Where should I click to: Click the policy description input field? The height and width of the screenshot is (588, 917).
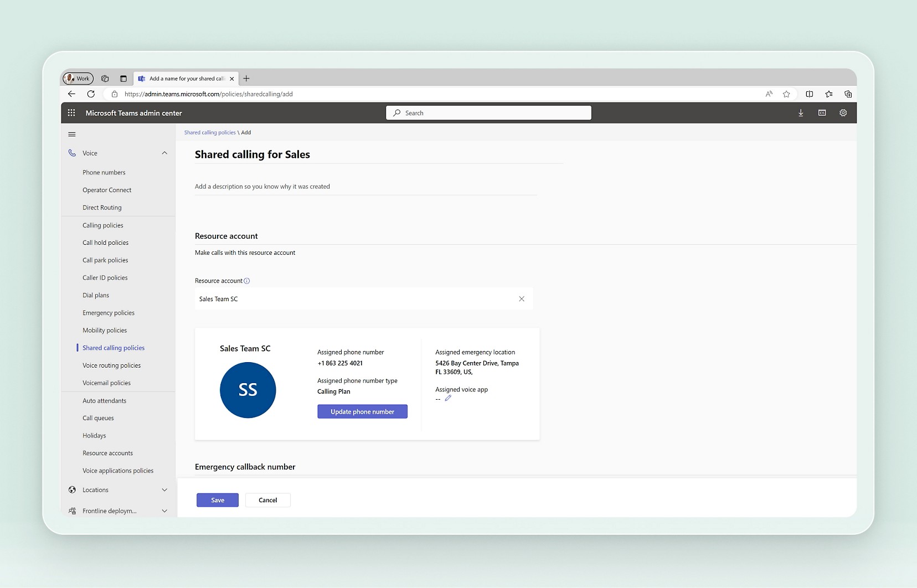click(365, 187)
